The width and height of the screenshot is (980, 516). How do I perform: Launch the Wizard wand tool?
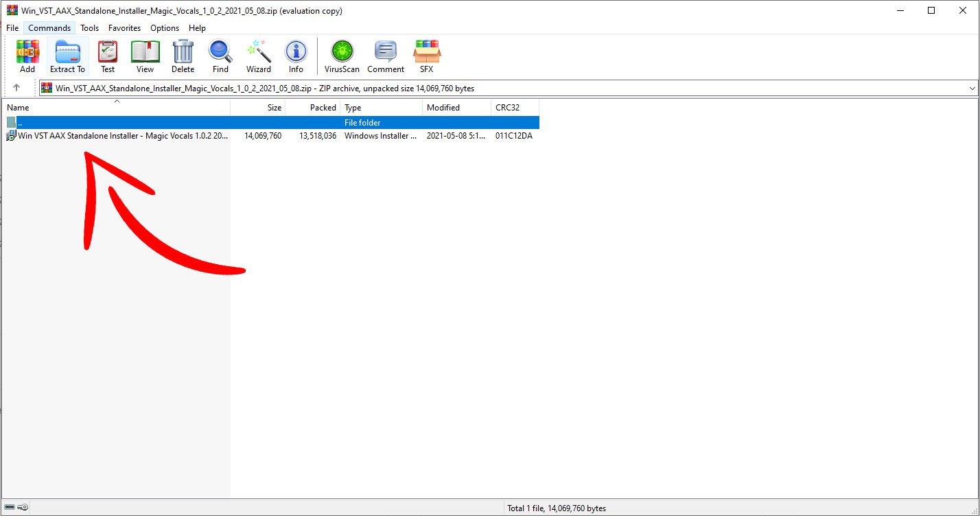259,56
